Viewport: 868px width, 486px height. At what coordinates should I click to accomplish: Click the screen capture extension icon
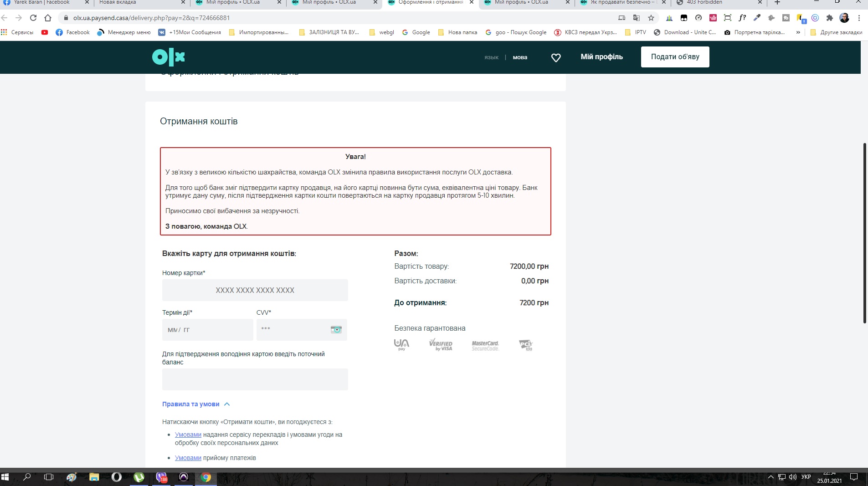tap(728, 18)
